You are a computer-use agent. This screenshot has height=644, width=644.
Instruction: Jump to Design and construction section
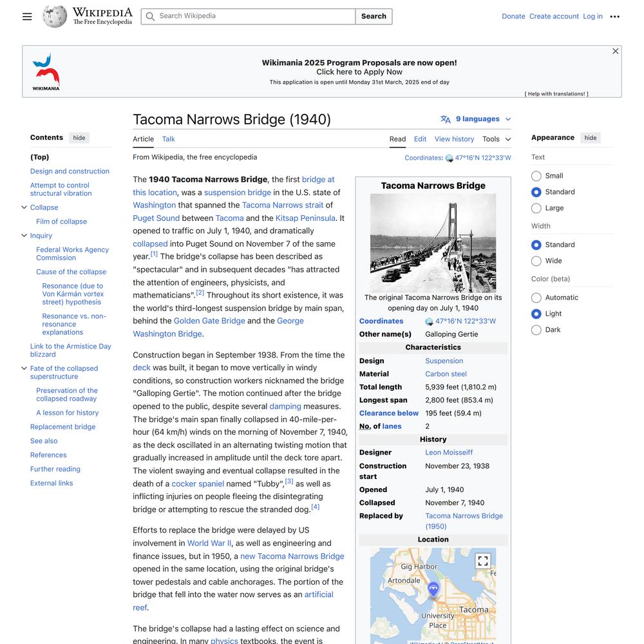click(x=70, y=171)
